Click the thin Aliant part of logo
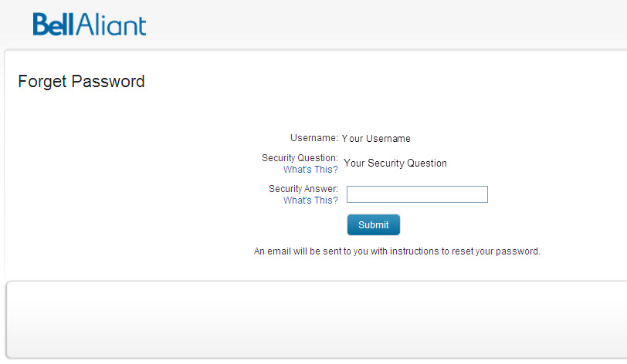627x364 pixels. (111, 25)
